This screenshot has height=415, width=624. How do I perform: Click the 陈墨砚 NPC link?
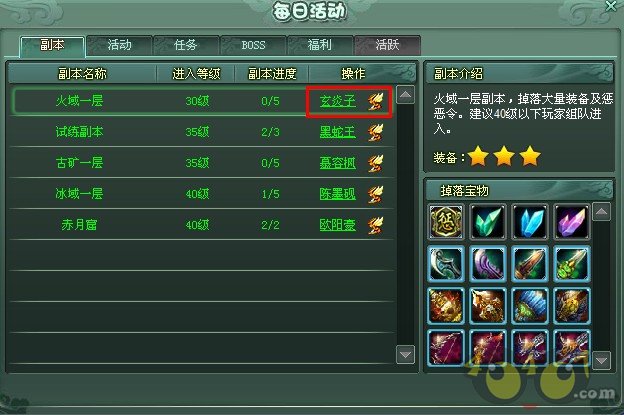[x=337, y=194]
